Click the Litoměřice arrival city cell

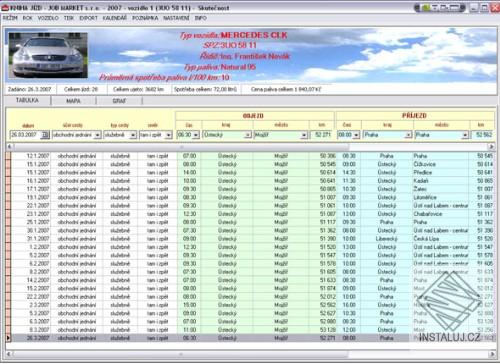tap(440, 197)
